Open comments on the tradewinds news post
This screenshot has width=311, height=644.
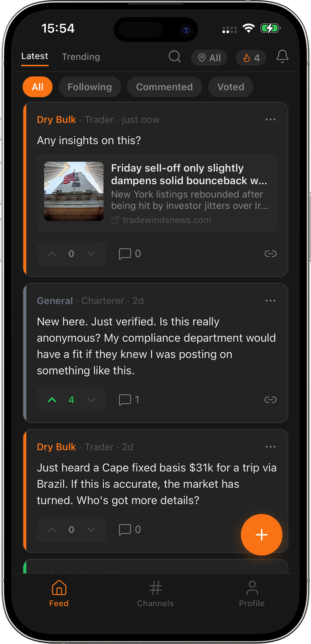(130, 254)
